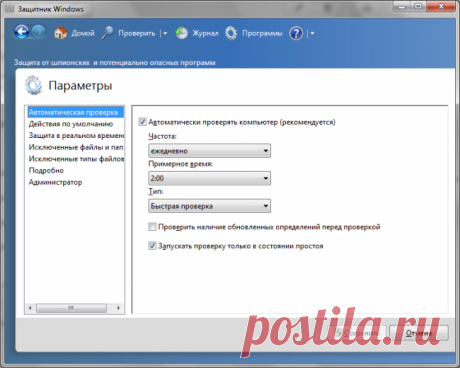
Task: Open the Частота dropdown showing ежедневно
Action: pyautogui.click(x=209, y=151)
